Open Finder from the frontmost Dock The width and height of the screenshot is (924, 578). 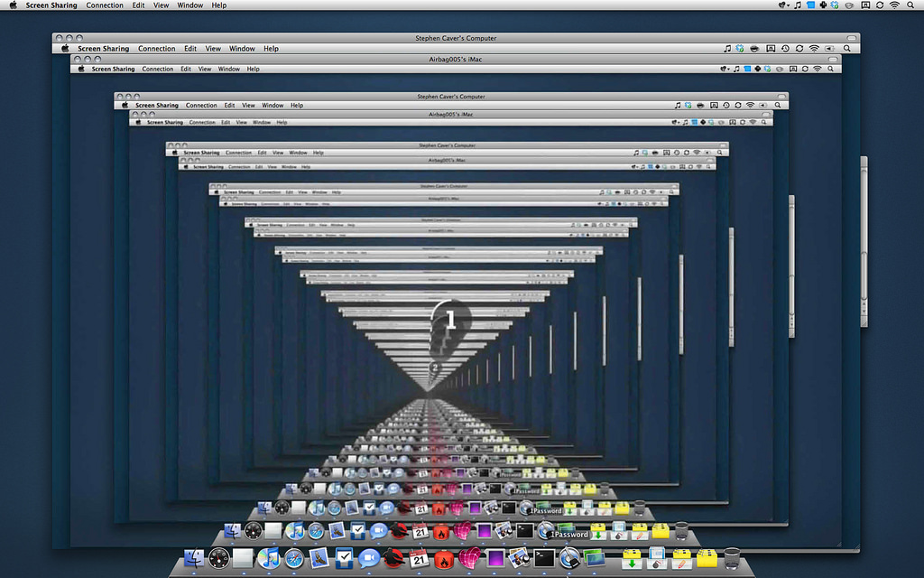pyautogui.click(x=194, y=557)
